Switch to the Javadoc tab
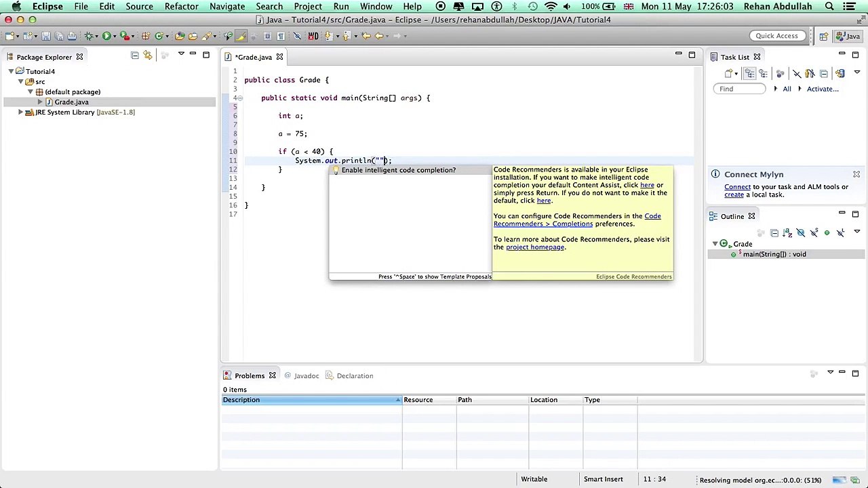 (x=306, y=375)
